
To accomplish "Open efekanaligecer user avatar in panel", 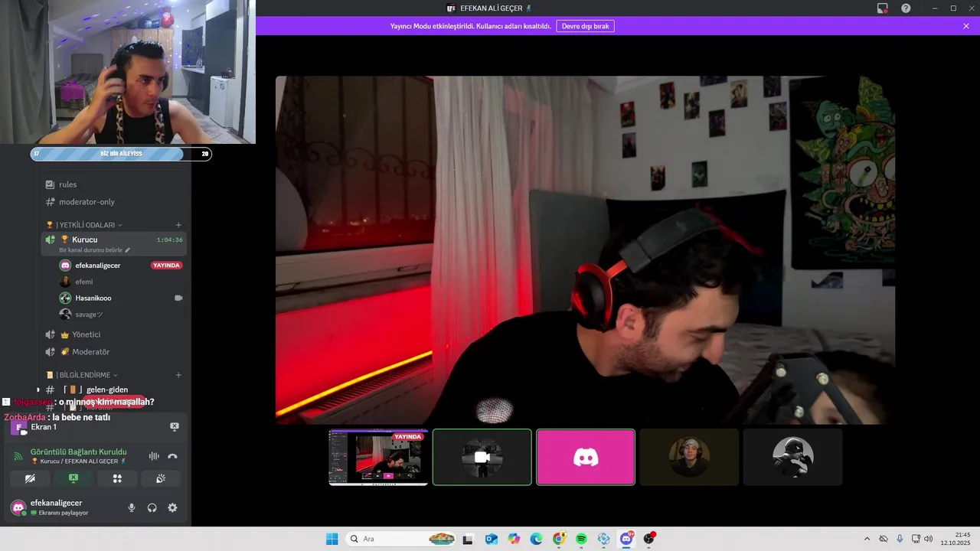I will pos(18,507).
